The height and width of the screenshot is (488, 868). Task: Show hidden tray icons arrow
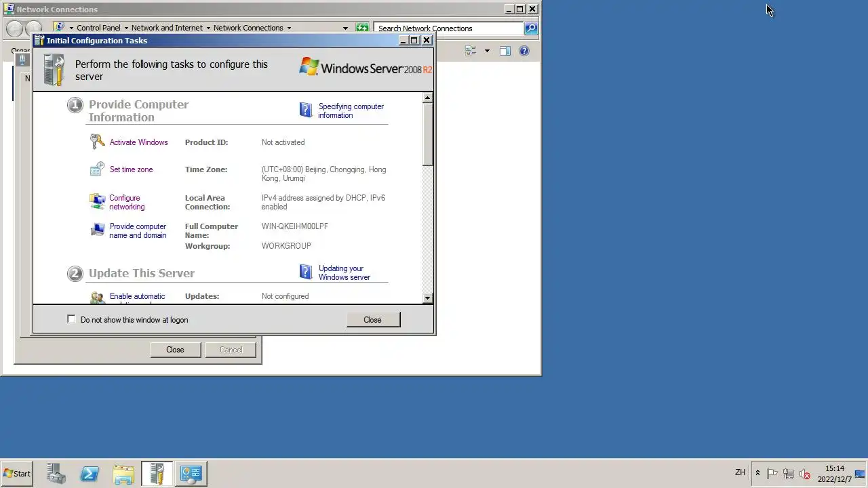tap(757, 473)
